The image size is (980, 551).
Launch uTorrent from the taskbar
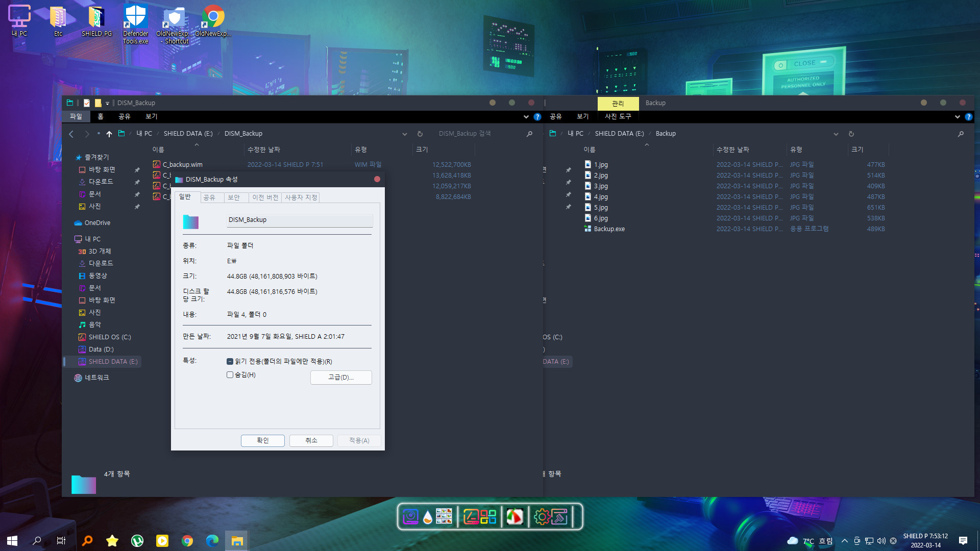tap(137, 541)
